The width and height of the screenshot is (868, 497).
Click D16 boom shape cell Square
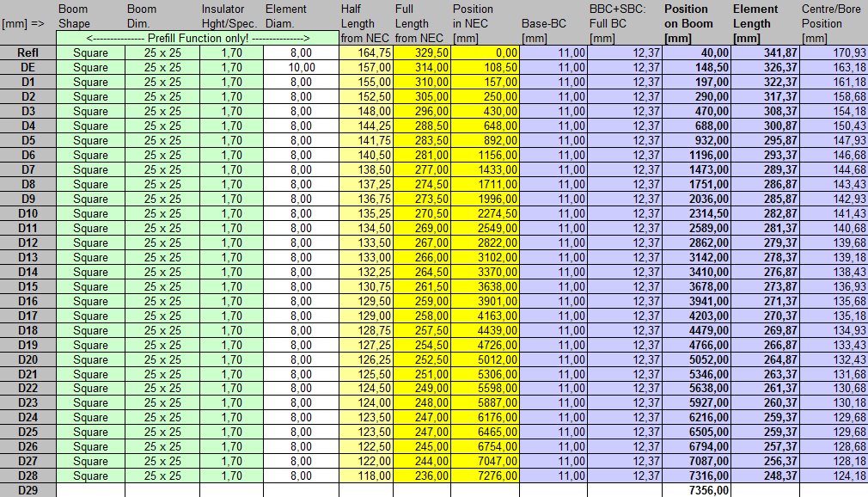[90, 301]
